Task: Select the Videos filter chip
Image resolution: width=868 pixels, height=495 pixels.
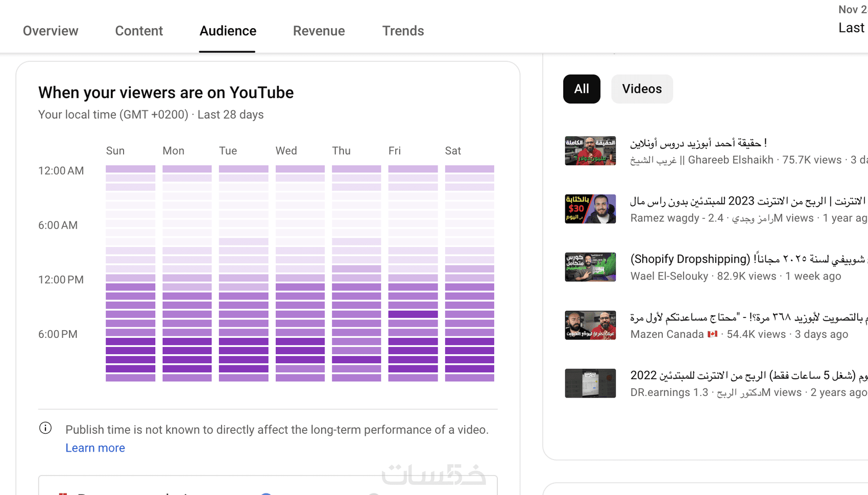Action: (x=642, y=89)
